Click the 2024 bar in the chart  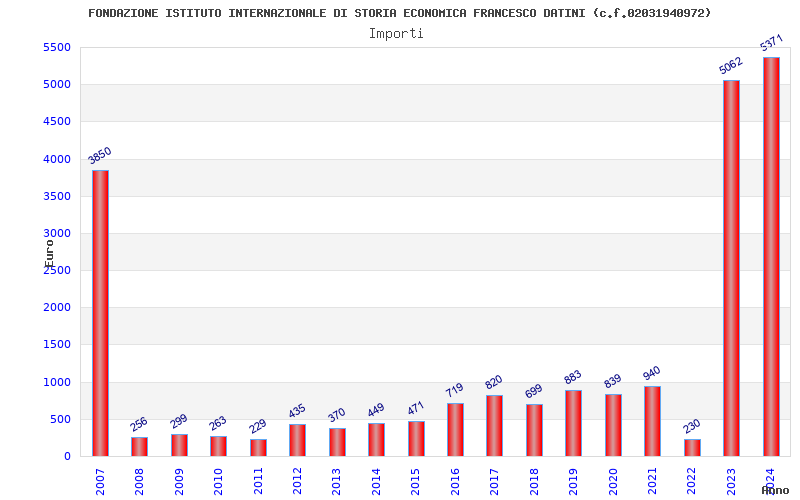[x=771, y=257]
